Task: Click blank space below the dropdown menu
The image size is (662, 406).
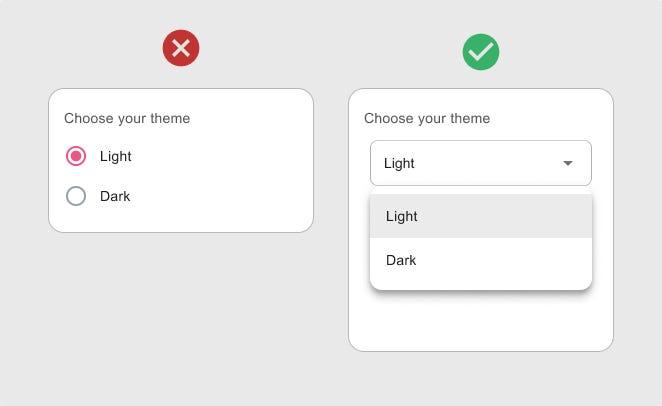Action: pyautogui.click(x=481, y=321)
